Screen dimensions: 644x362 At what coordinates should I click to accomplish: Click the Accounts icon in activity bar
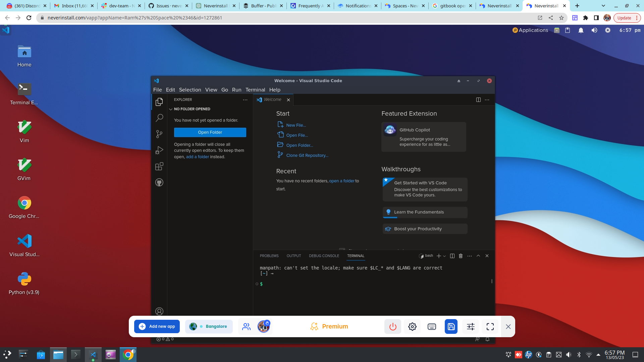pos(159,311)
